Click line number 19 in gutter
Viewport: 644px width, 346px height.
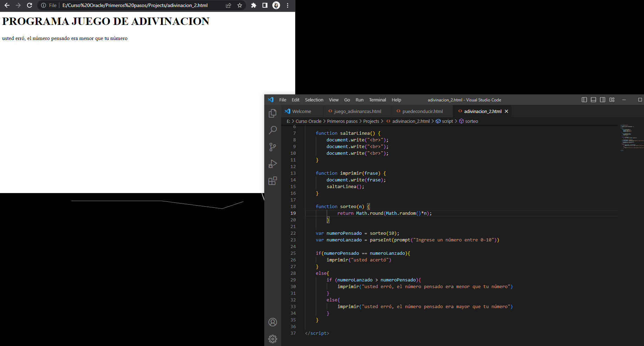point(293,213)
